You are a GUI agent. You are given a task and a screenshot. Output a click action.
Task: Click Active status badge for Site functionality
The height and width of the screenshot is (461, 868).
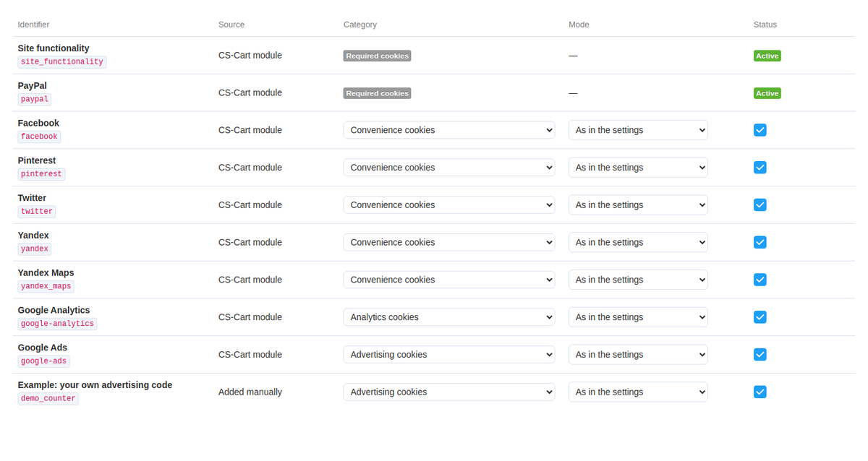tap(767, 56)
